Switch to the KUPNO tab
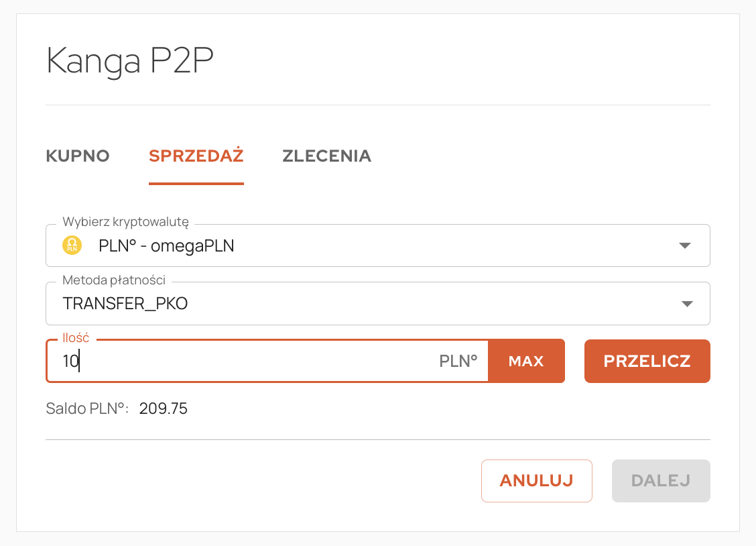Image resolution: width=756 pixels, height=546 pixels. (x=78, y=156)
